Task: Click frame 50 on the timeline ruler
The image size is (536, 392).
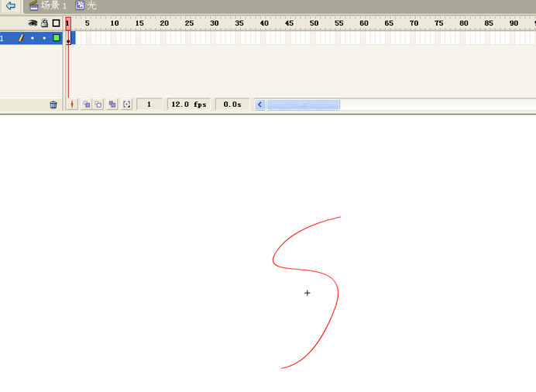Action: (314, 23)
